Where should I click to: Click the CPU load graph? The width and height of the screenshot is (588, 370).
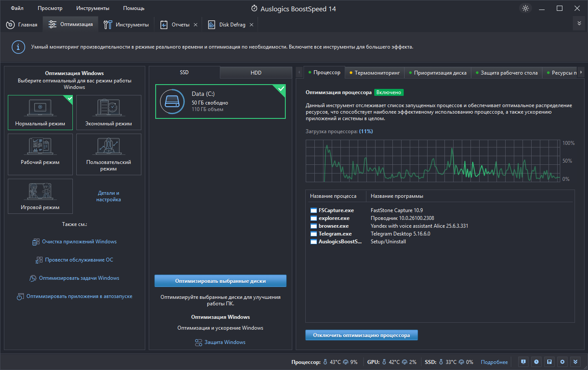click(x=433, y=161)
